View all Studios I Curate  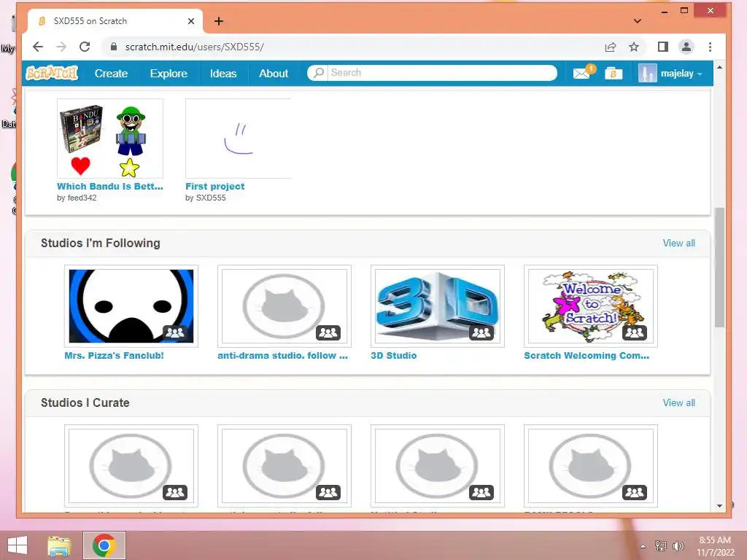pyautogui.click(x=679, y=402)
